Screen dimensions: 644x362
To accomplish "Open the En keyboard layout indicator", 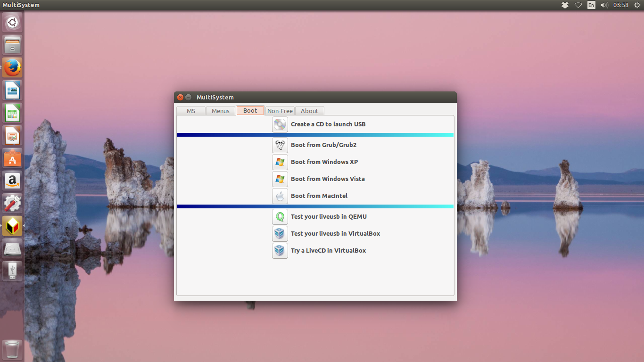I will pyautogui.click(x=591, y=5).
